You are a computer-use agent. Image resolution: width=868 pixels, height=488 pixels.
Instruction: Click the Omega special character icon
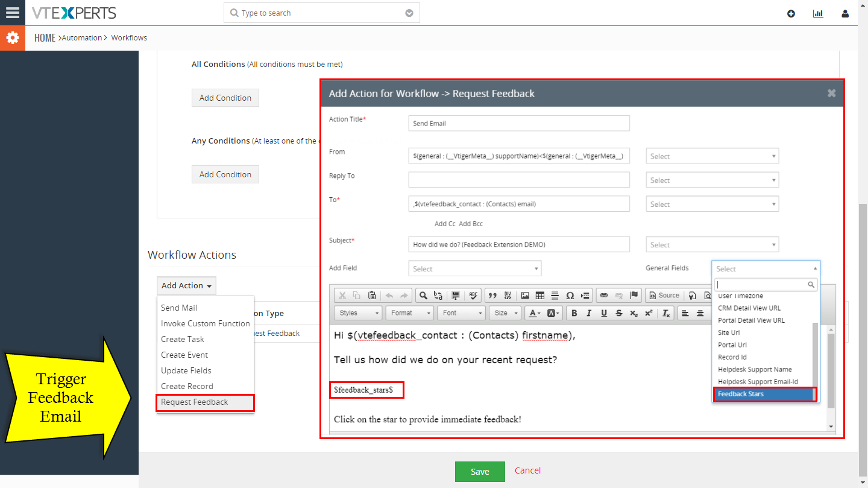tap(570, 296)
